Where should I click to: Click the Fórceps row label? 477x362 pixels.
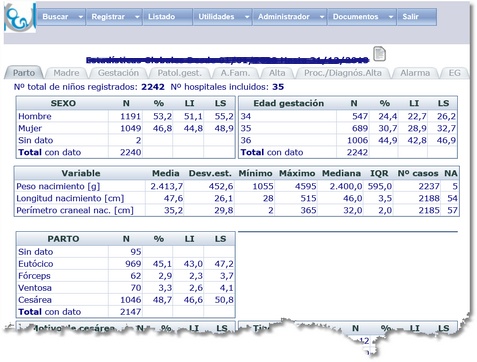[x=34, y=276]
